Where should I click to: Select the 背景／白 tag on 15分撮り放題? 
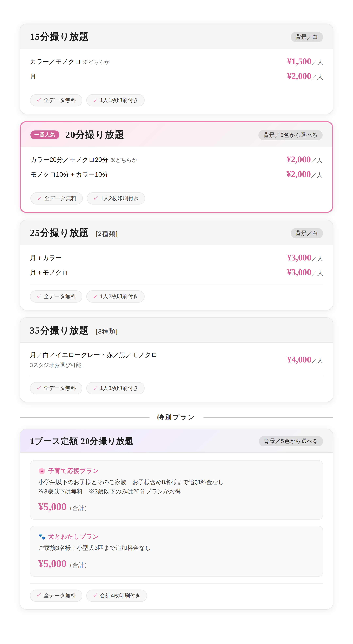tap(307, 37)
